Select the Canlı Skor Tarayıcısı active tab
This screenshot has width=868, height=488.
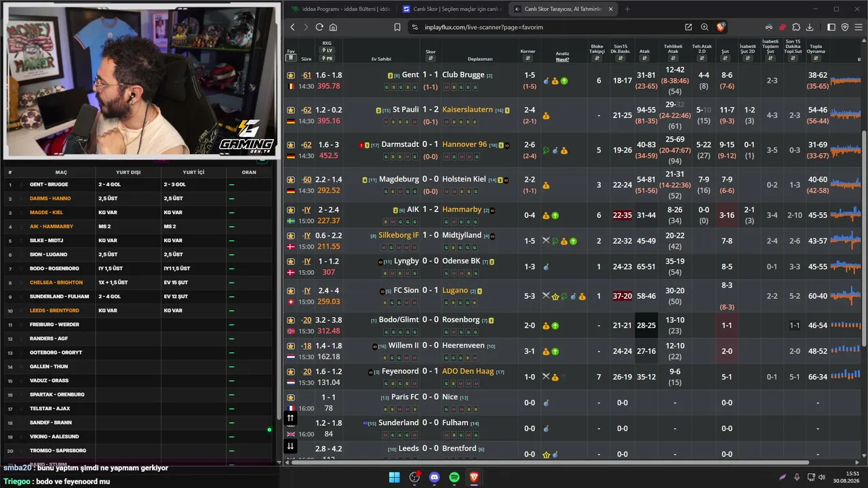pos(562,9)
